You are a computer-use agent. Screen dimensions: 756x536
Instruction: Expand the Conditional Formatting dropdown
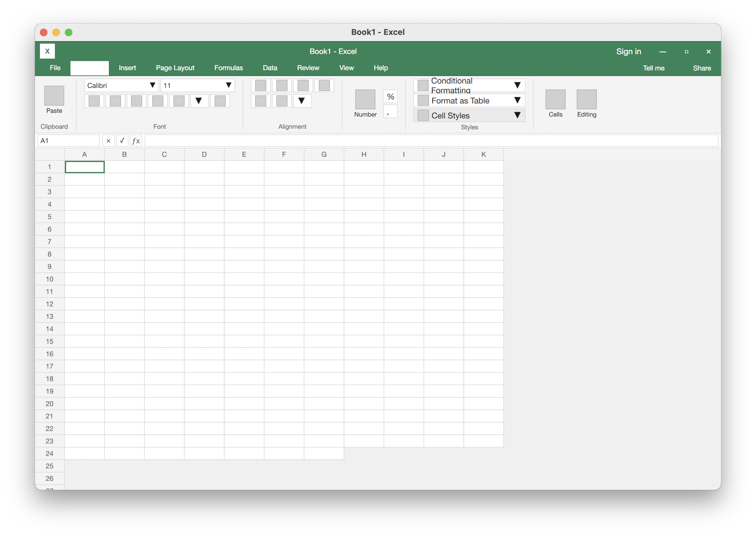(x=469, y=85)
